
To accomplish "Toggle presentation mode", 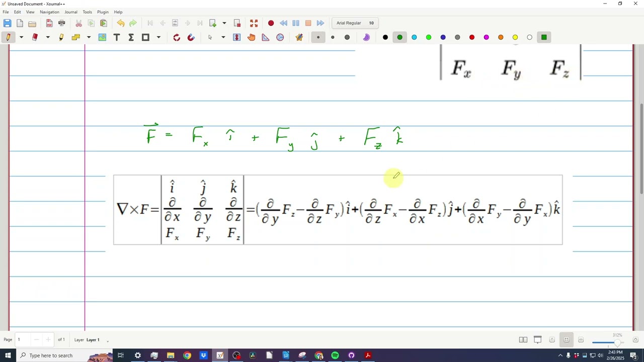I will (538, 340).
